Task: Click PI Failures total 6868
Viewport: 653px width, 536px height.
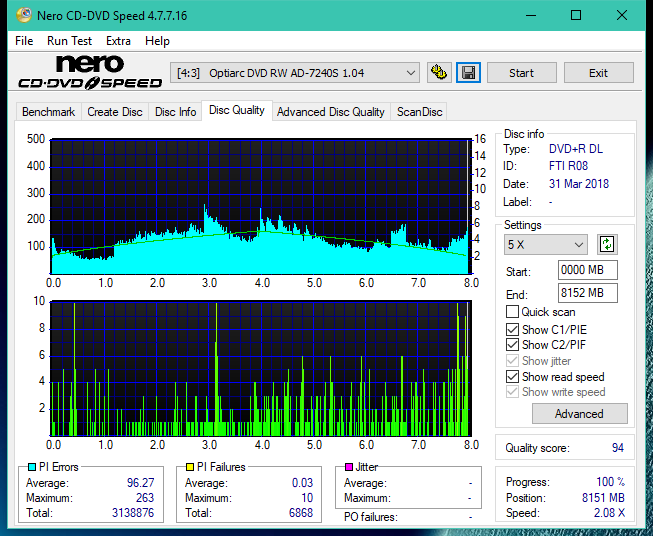Action: (301, 513)
